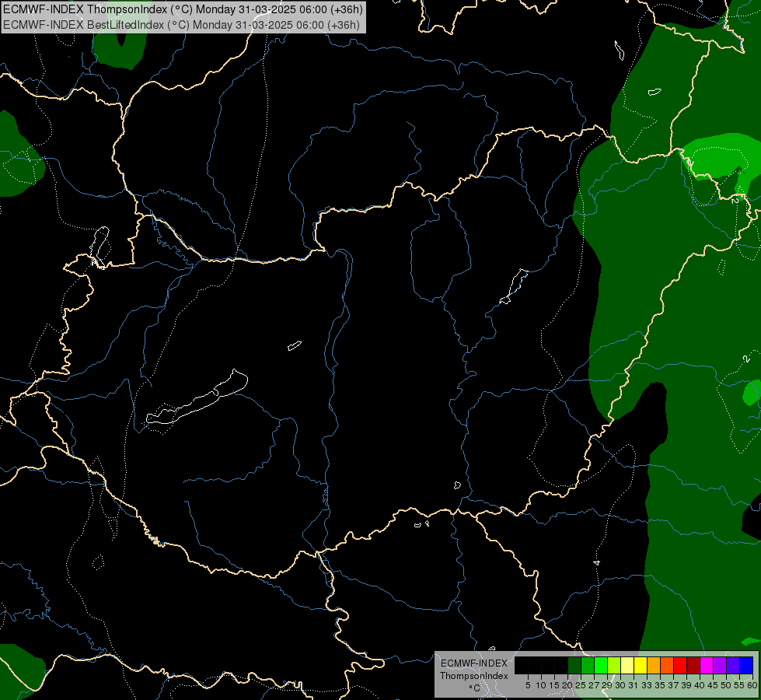Viewport: 761px width, 700px height.
Task: Click the BestLiftedIndex title line
Action: point(181,24)
